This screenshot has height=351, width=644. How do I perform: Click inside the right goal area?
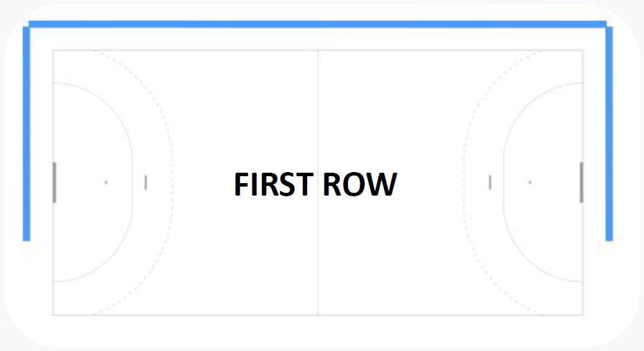[546, 144]
